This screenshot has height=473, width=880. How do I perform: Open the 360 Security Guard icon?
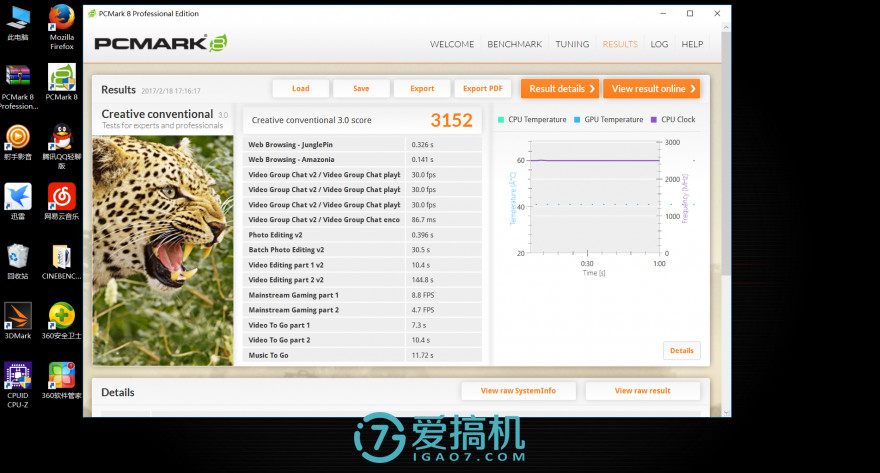tap(62, 321)
